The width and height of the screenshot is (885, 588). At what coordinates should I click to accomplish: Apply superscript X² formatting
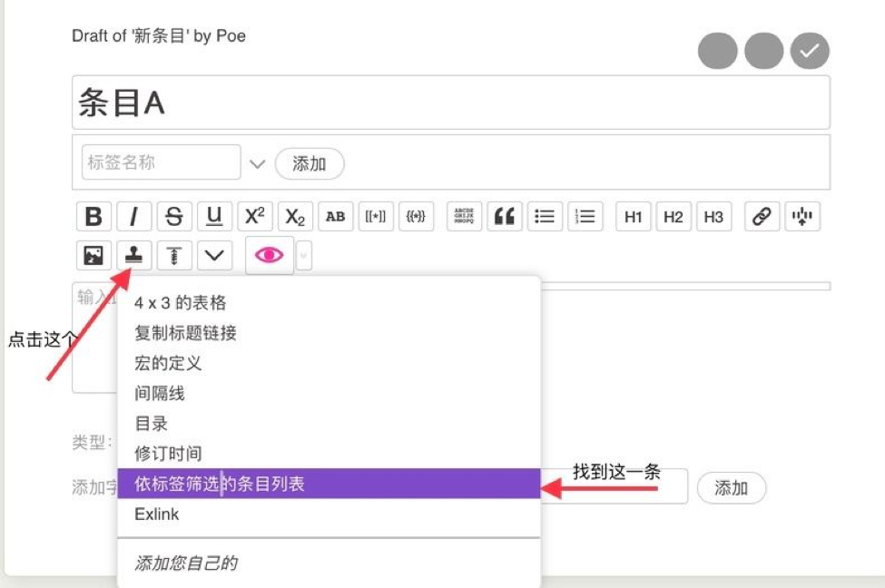254,217
